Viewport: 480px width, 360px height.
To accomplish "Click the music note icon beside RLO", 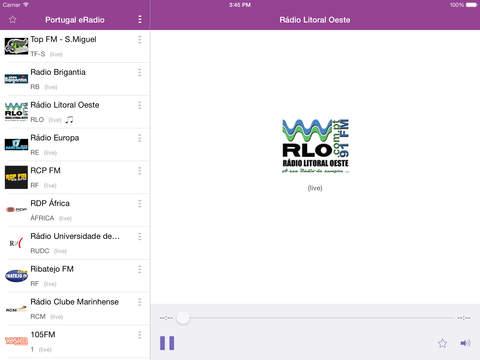I will pyautogui.click(x=69, y=119).
